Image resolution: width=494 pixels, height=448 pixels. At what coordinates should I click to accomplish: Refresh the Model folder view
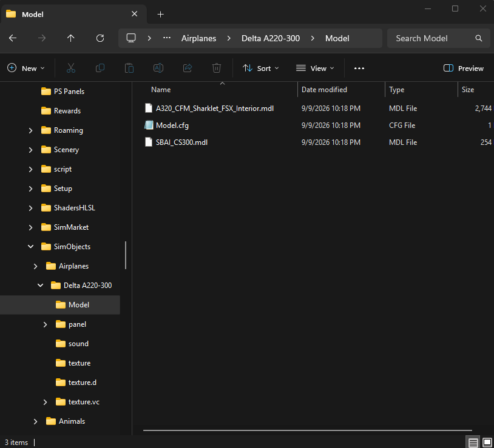pyautogui.click(x=100, y=38)
